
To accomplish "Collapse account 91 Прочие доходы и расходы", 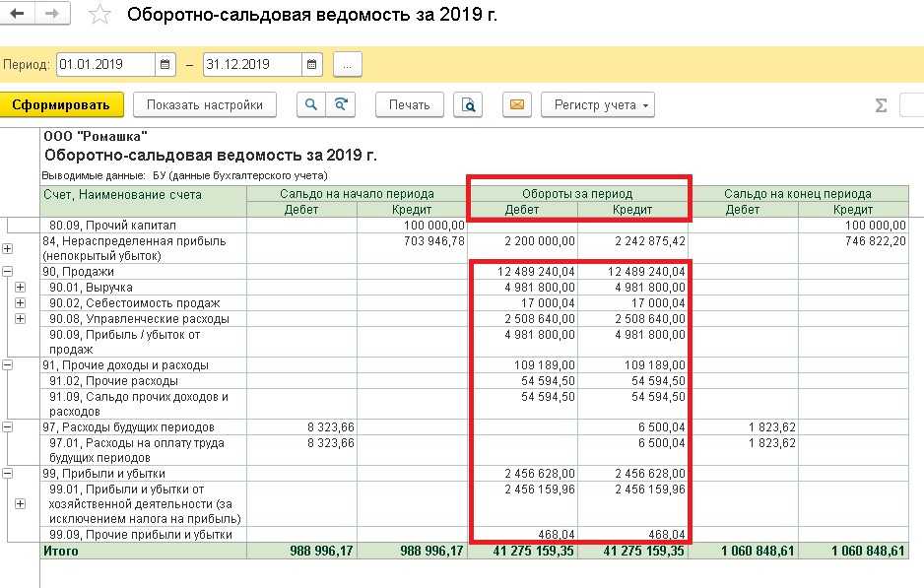I will coord(7,364).
